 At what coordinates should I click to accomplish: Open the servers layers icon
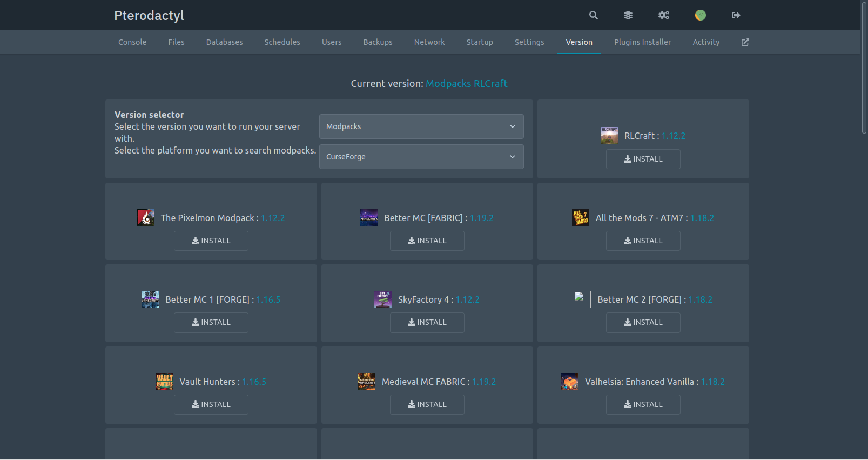[628, 15]
